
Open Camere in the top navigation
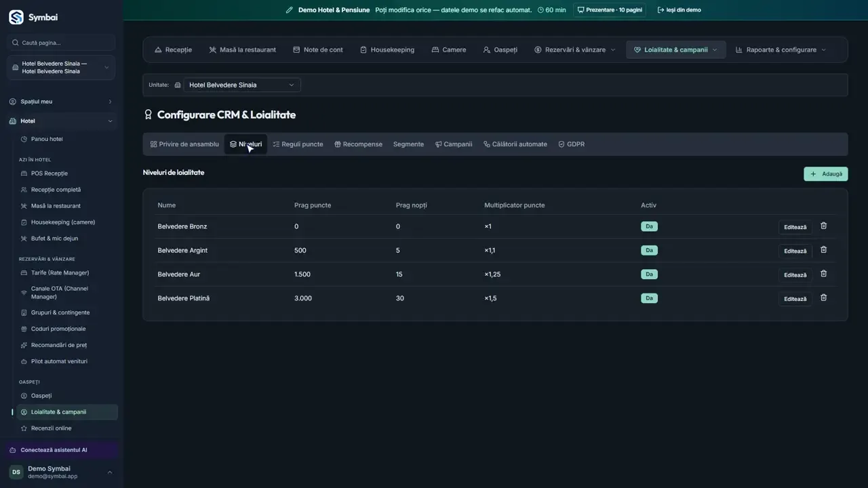[449, 49]
